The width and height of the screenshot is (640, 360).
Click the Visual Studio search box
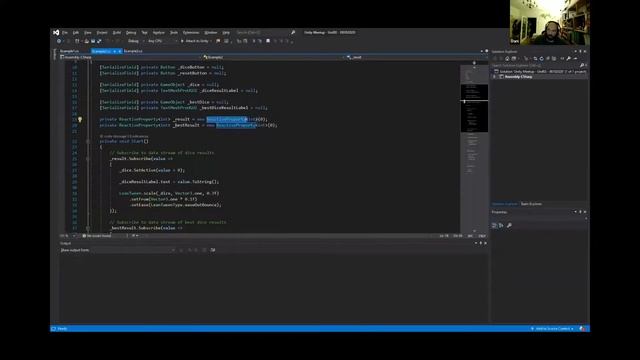tap(265, 33)
